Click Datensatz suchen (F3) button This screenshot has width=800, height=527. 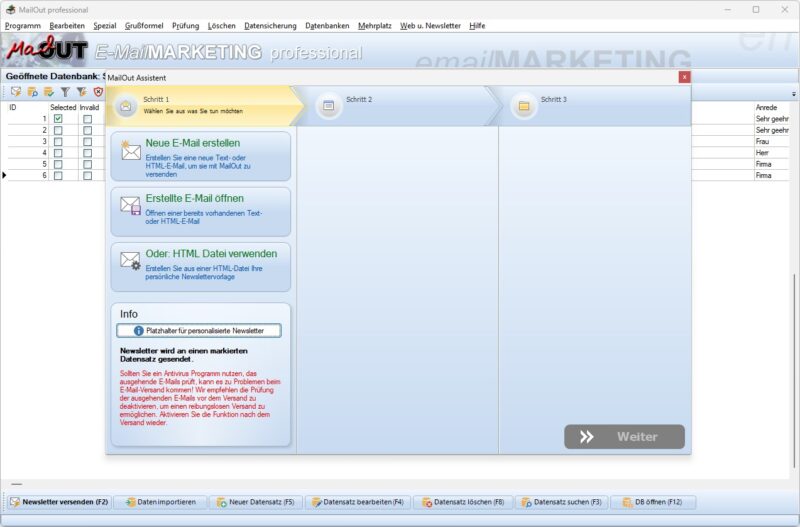561,502
